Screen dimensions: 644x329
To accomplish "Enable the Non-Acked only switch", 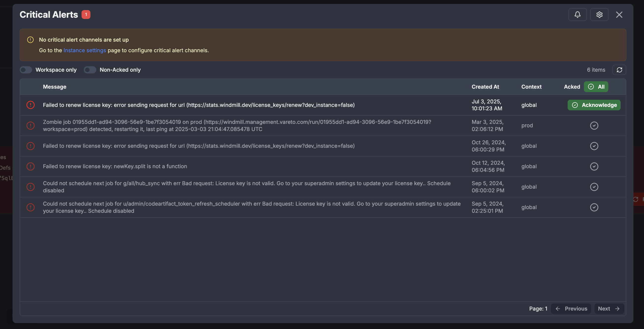I will coord(90,70).
